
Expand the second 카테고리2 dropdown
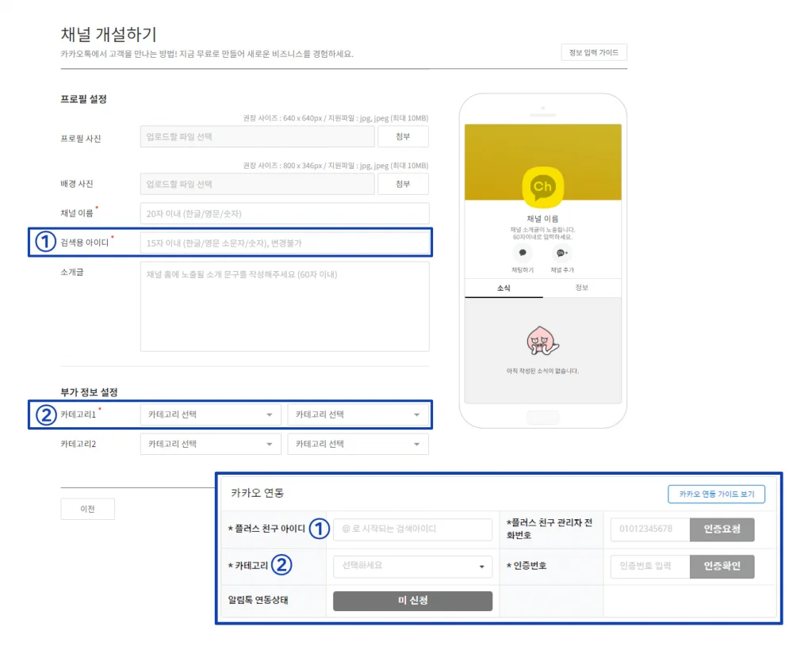click(358, 444)
